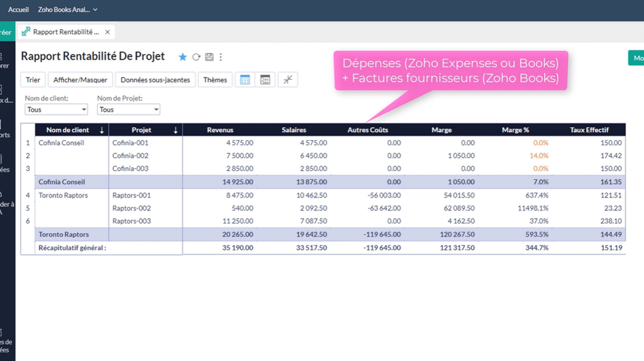Click the Taux Effectif column header
The image size is (644, 361).
point(589,130)
